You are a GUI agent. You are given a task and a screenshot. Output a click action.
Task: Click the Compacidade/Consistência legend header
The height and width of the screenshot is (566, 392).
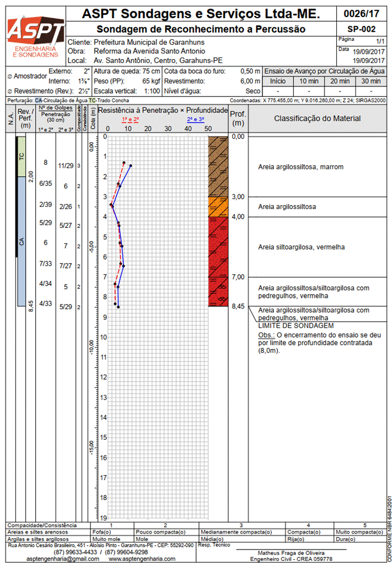42,525
